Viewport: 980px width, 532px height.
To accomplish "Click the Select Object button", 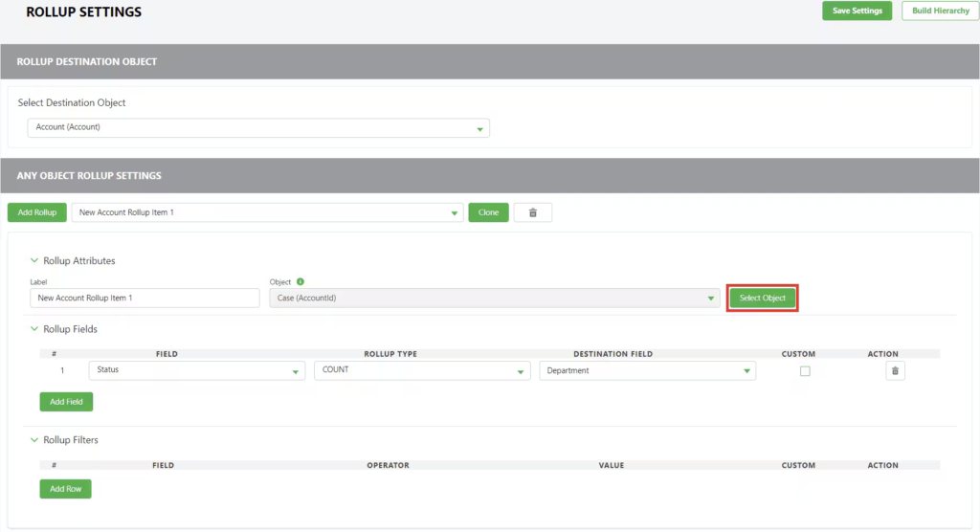I will point(763,299).
